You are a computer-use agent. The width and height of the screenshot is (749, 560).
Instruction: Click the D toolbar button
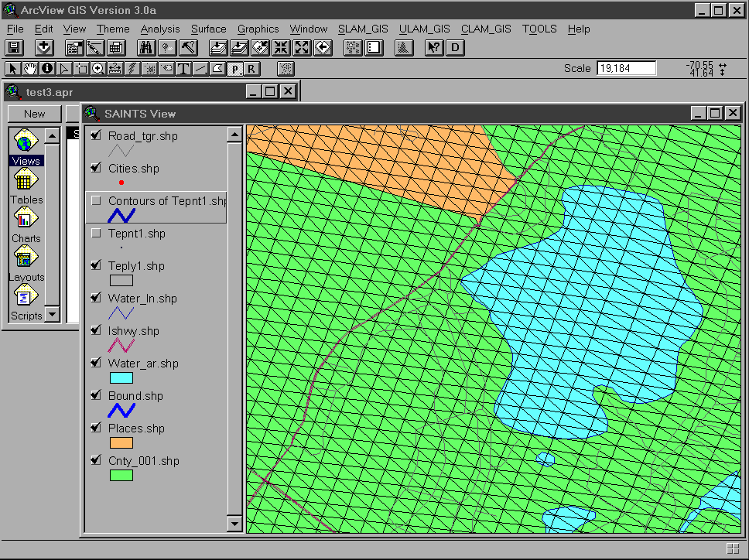[x=455, y=48]
